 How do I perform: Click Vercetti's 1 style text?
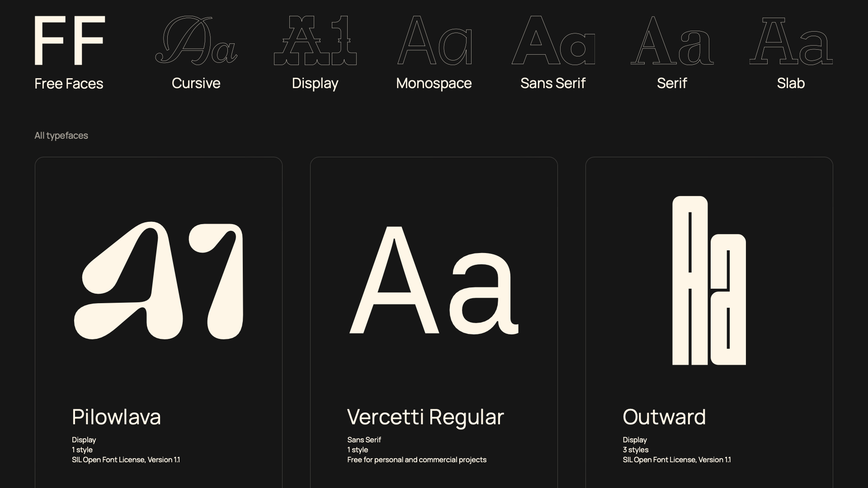click(x=358, y=450)
